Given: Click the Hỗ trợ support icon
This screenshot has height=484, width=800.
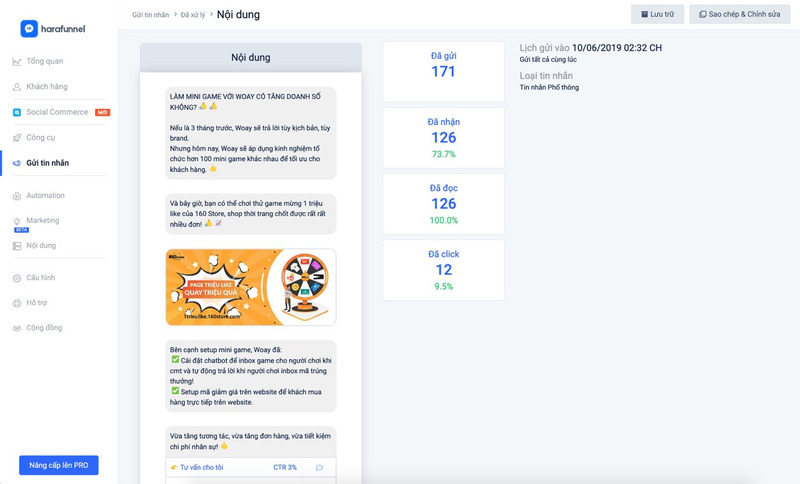Looking at the screenshot, I should point(17,303).
